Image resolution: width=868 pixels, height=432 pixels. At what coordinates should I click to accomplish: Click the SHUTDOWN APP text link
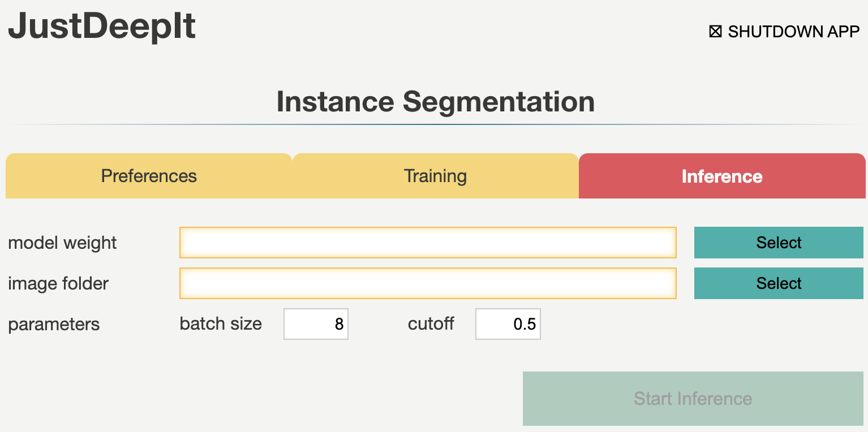tap(793, 32)
